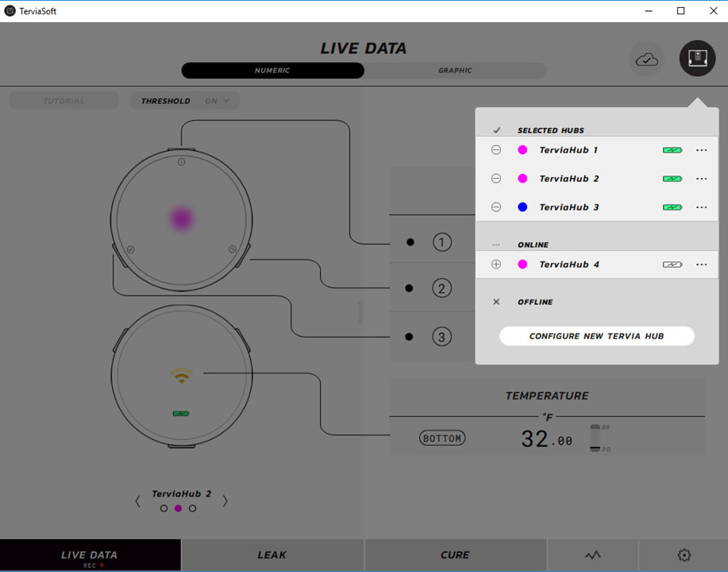Click the Tutorial button

(64, 101)
